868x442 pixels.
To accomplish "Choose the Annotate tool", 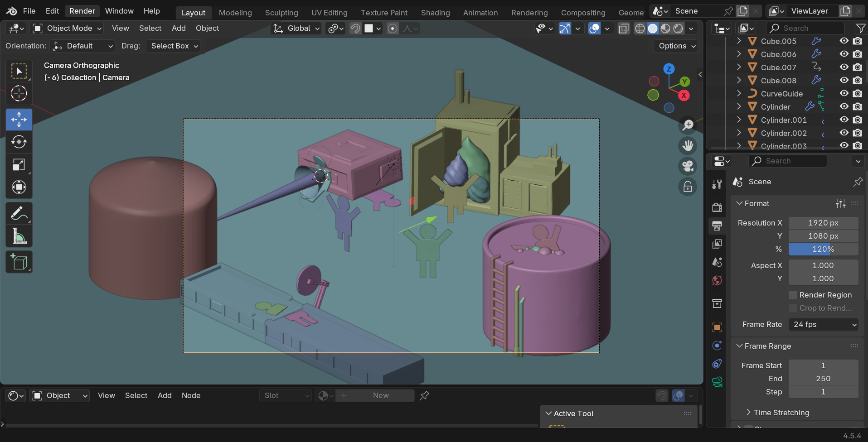I will click(x=19, y=213).
